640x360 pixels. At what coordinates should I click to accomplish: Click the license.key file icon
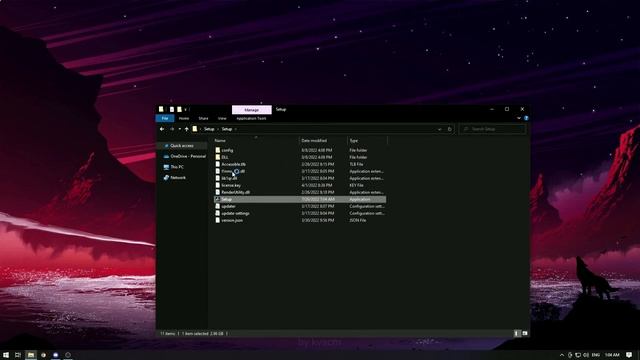[218, 185]
